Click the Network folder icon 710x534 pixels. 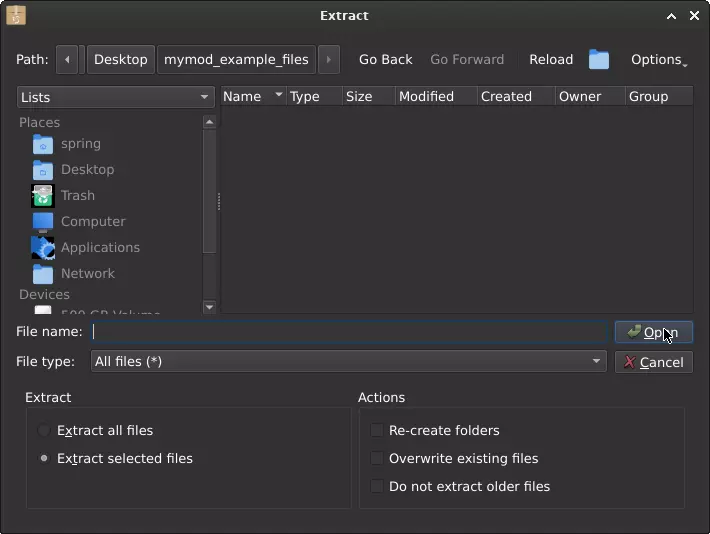pos(43,274)
